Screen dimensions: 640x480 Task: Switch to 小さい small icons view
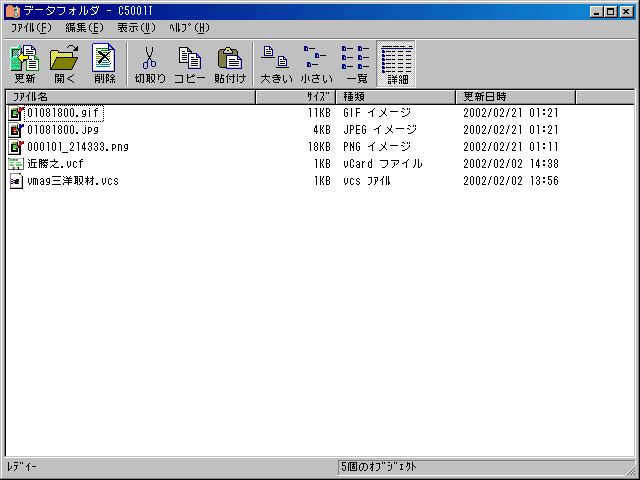[x=316, y=63]
